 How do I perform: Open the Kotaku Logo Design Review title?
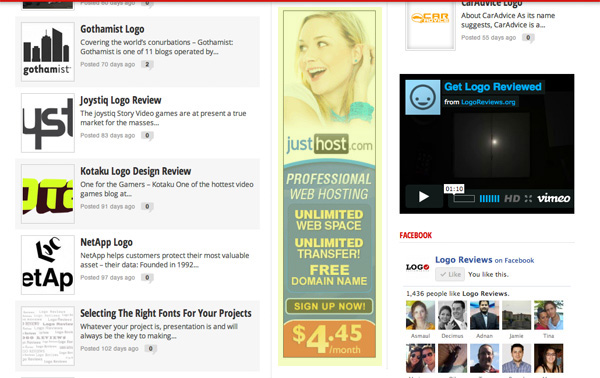click(x=135, y=171)
